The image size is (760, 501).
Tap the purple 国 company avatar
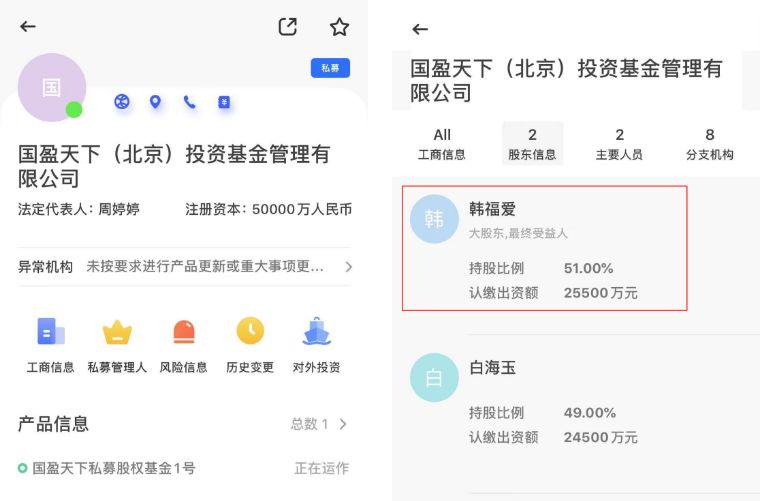pyautogui.click(x=52, y=87)
